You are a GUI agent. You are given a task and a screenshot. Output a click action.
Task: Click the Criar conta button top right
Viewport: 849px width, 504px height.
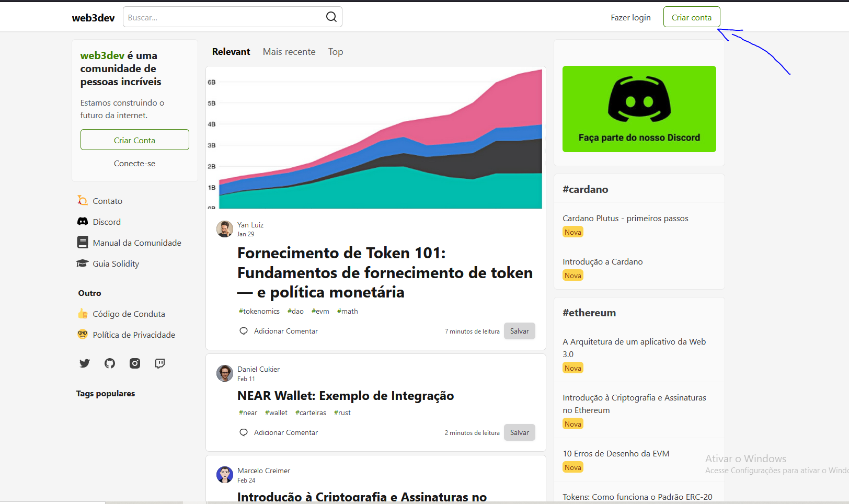(x=691, y=17)
